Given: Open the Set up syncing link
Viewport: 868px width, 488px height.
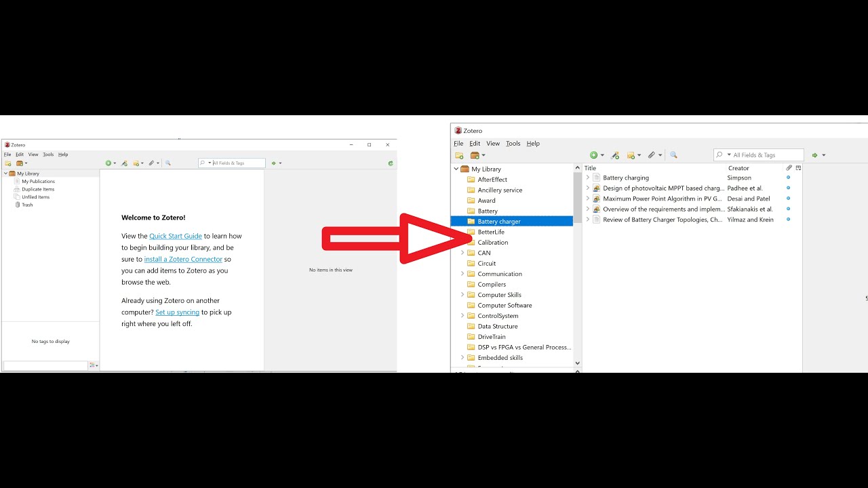Looking at the screenshot, I should pyautogui.click(x=177, y=312).
